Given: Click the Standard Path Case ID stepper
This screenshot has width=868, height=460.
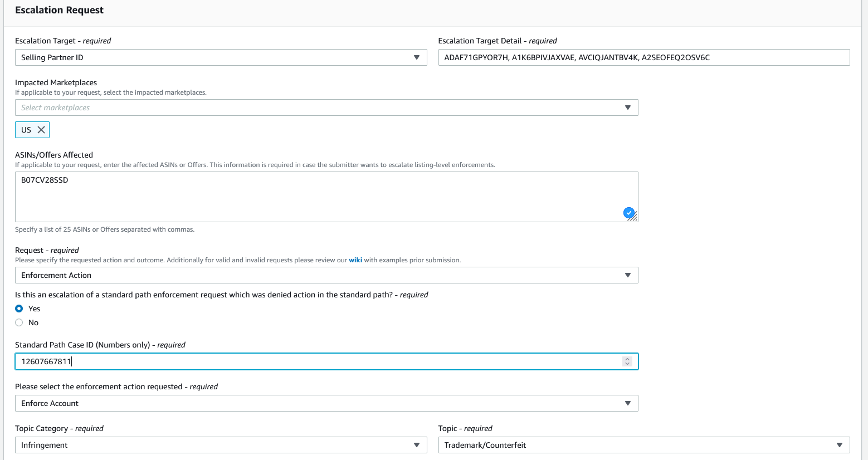Looking at the screenshot, I should point(627,361).
